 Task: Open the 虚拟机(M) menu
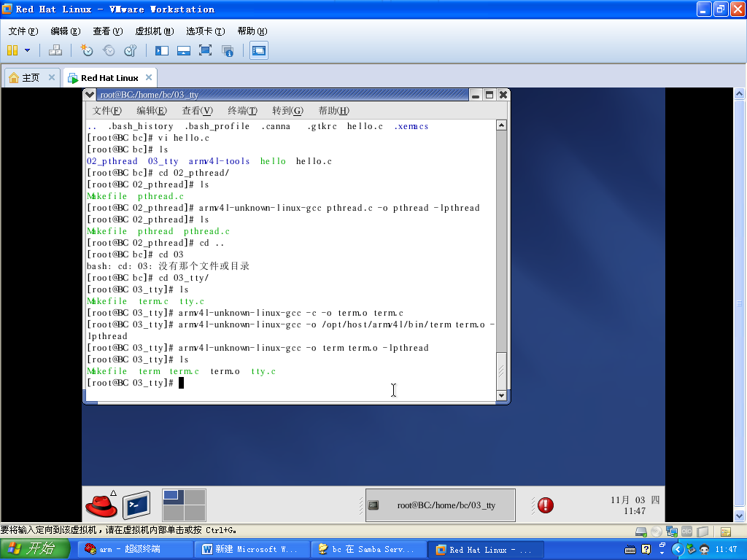pyautogui.click(x=155, y=31)
